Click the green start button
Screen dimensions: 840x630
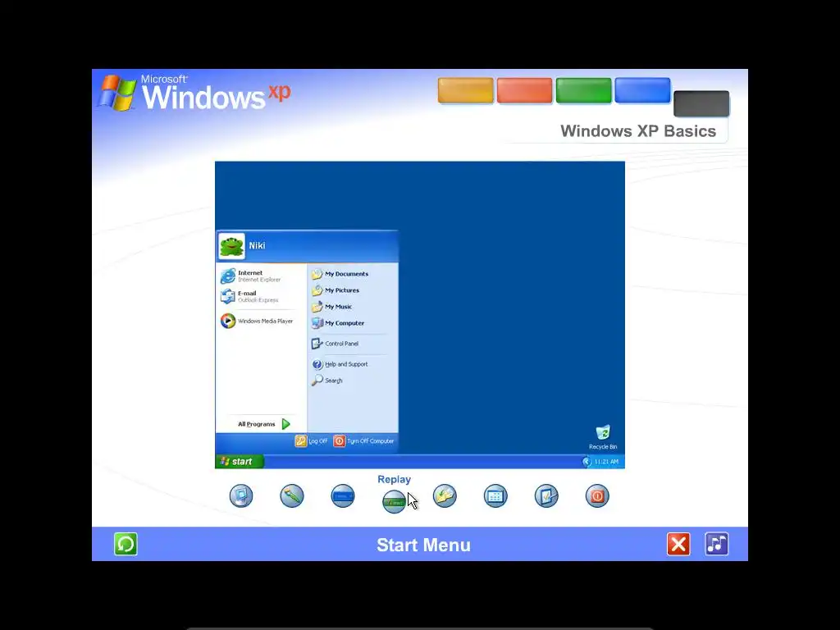point(240,461)
